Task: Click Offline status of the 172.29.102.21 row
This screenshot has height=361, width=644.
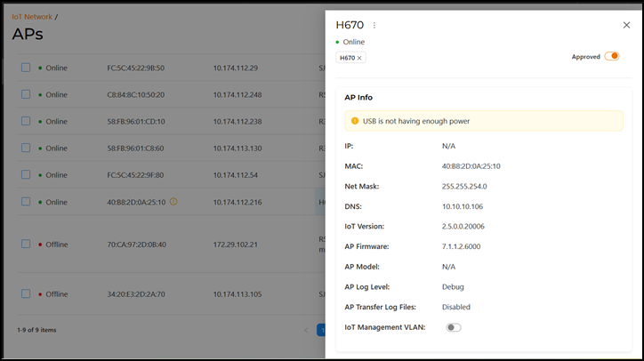Action: [x=57, y=245]
